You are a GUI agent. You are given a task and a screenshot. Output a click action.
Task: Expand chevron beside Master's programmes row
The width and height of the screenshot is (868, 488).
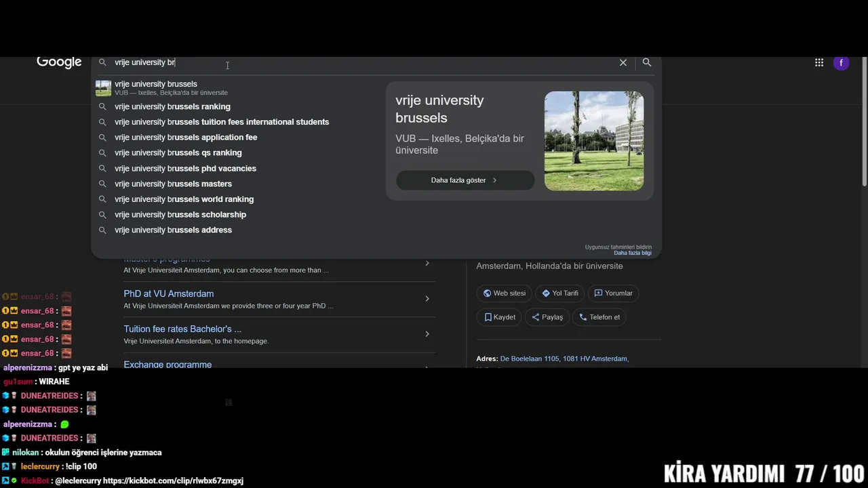click(427, 264)
